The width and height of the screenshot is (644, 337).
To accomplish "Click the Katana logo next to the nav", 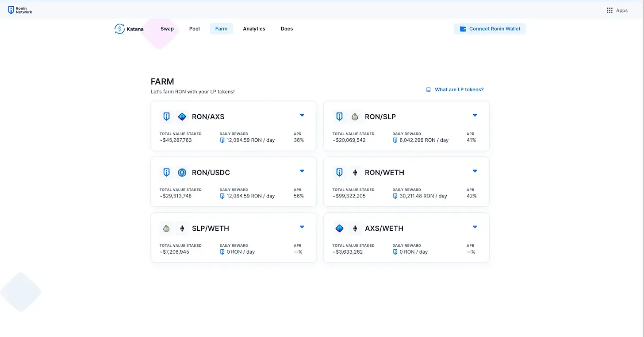I will coord(119,28).
